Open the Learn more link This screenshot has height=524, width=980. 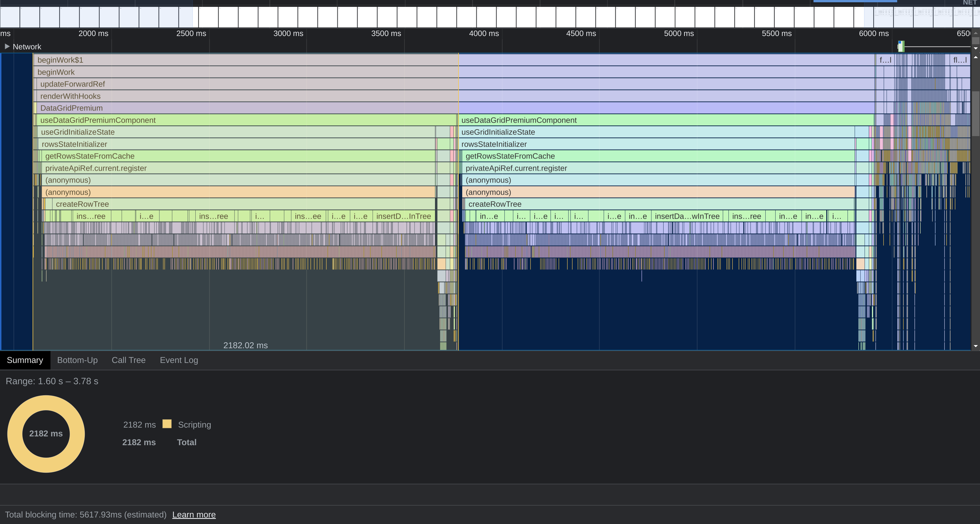pyautogui.click(x=194, y=514)
